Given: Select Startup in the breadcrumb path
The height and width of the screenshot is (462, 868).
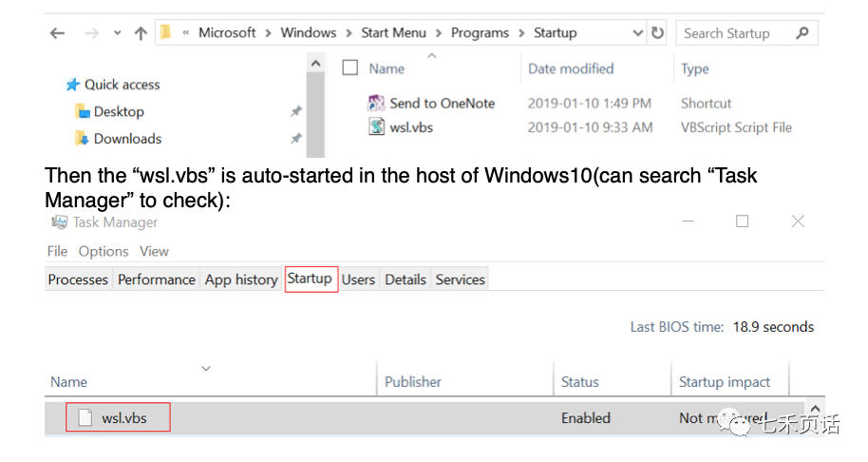Looking at the screenshot, I should coord(556,33).
